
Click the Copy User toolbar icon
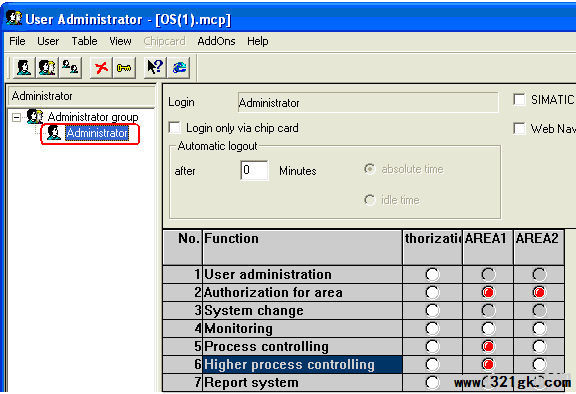coord(70,67)
